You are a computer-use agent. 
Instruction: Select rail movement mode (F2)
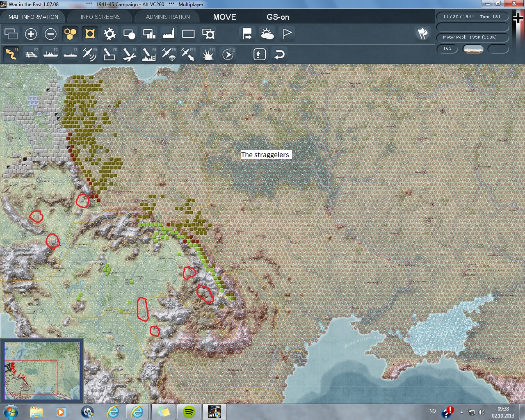31,54
